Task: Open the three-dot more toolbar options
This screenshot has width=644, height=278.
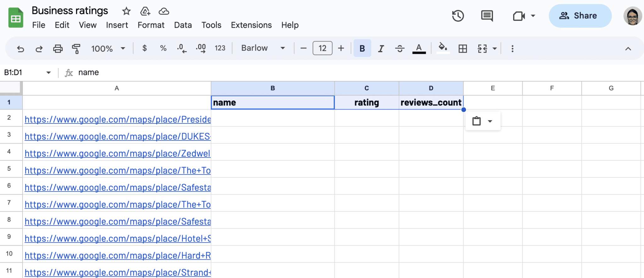Action: pos(513,48)
